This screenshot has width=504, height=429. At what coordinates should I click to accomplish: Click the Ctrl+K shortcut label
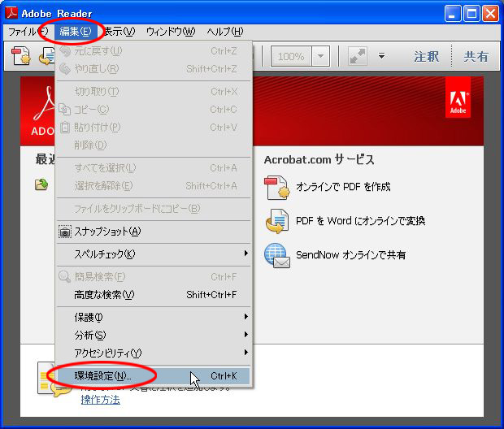pos(224,375)
